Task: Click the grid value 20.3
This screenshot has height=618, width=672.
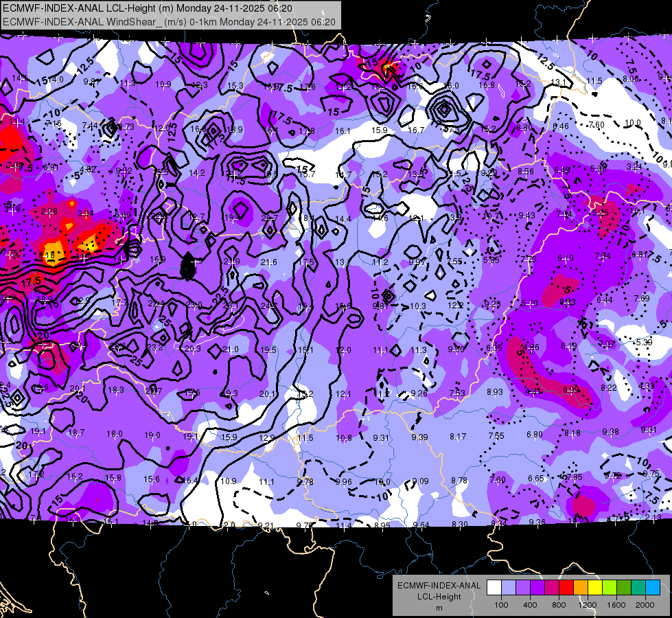Action: point(193,349)
